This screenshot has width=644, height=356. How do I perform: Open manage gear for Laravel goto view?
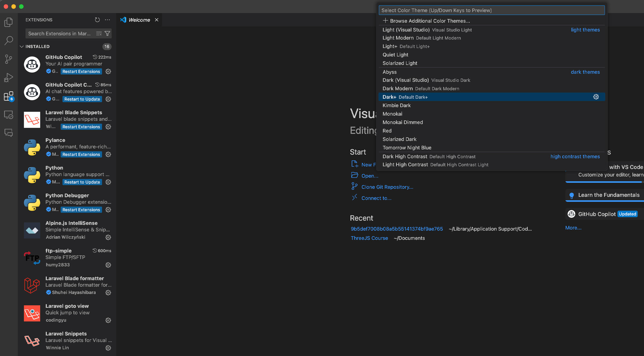click(x=108, y=320)
